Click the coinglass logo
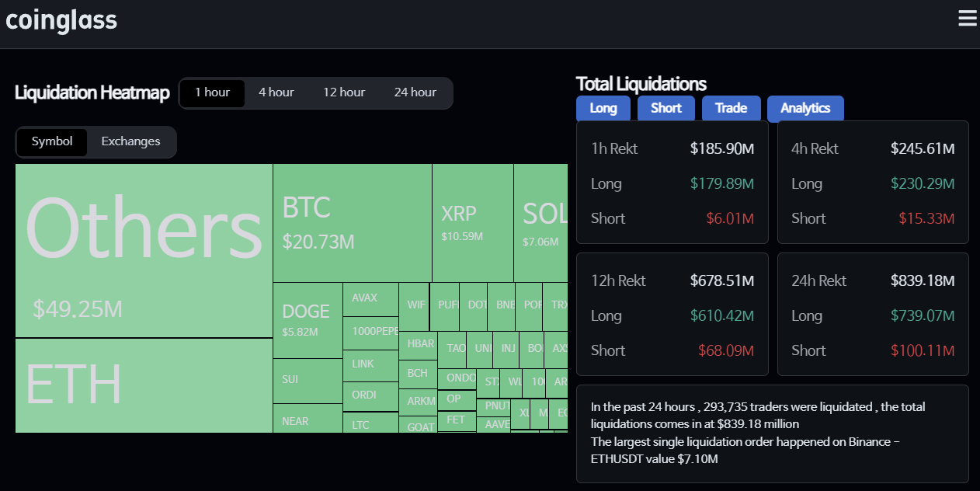Screen dimensions: 980x491 pyautogui.click(x=61, y=20)
